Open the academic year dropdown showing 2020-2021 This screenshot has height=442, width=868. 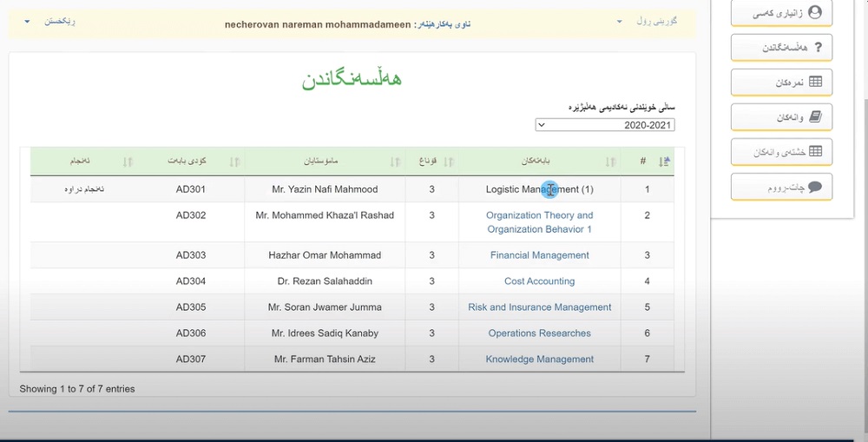coord(604,125)
